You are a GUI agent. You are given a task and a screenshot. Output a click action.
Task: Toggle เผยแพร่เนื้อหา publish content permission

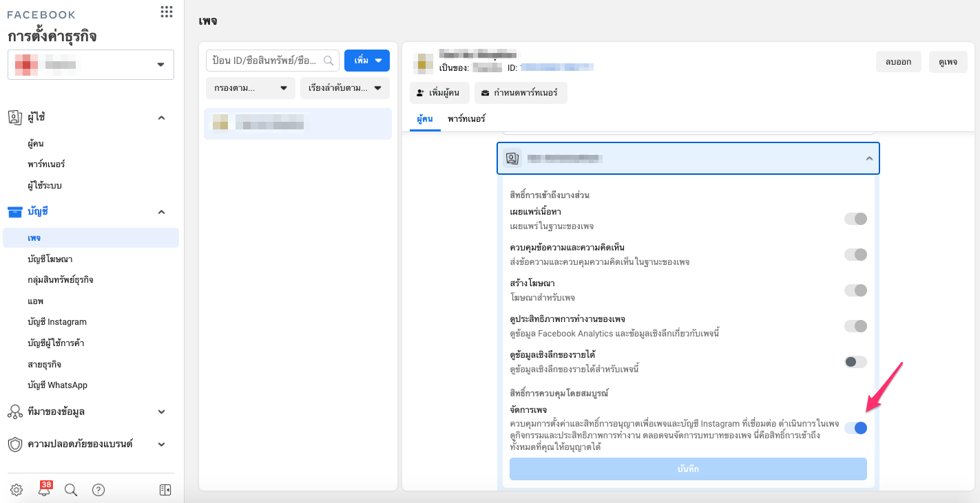click(x=855, y=219)
